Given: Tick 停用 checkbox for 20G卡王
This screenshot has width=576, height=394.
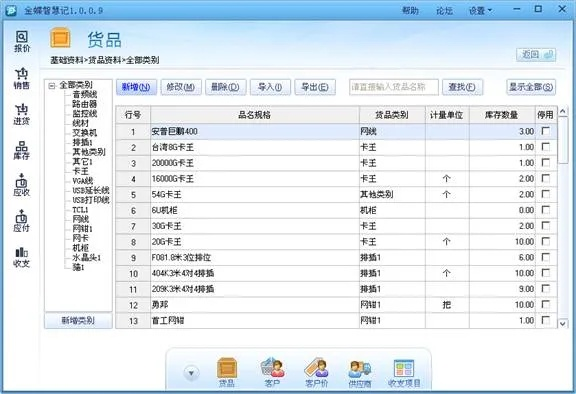Looking at the screenshot, I should coord(546,242).
